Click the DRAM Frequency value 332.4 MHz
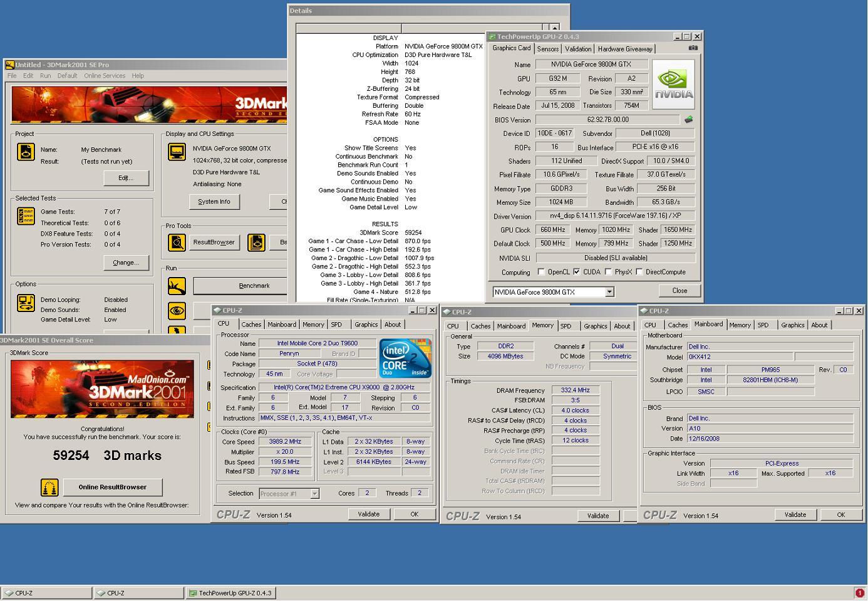Image resolution: width=868 pixels, height=601 pixels. [x=575, y=390]
